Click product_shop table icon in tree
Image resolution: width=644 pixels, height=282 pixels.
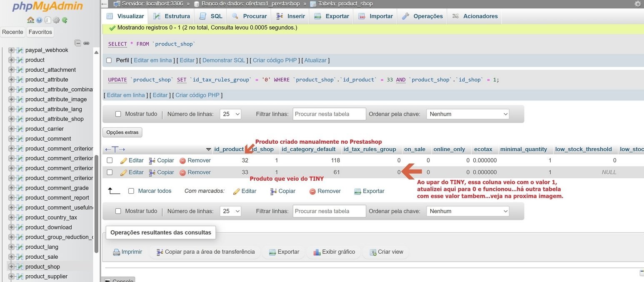[20, 267]
